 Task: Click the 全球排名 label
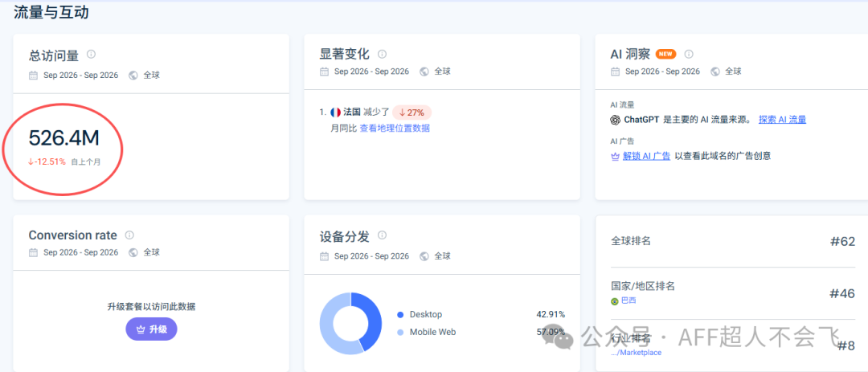click(x=631, y=241)
